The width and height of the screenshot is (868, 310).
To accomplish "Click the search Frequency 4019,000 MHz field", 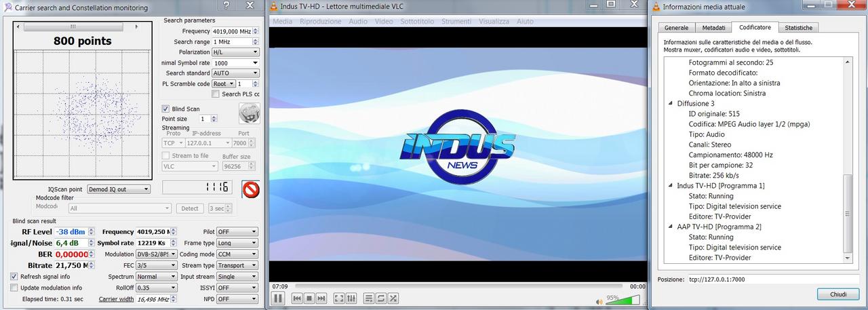I will [x=235, y=31].
